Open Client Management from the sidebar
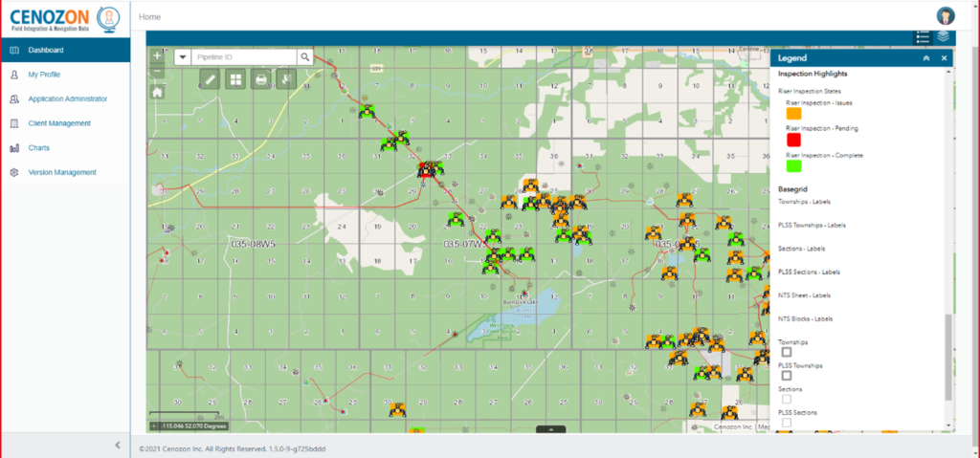This screenshot has height=458, width=980. (x=59, y=123)
